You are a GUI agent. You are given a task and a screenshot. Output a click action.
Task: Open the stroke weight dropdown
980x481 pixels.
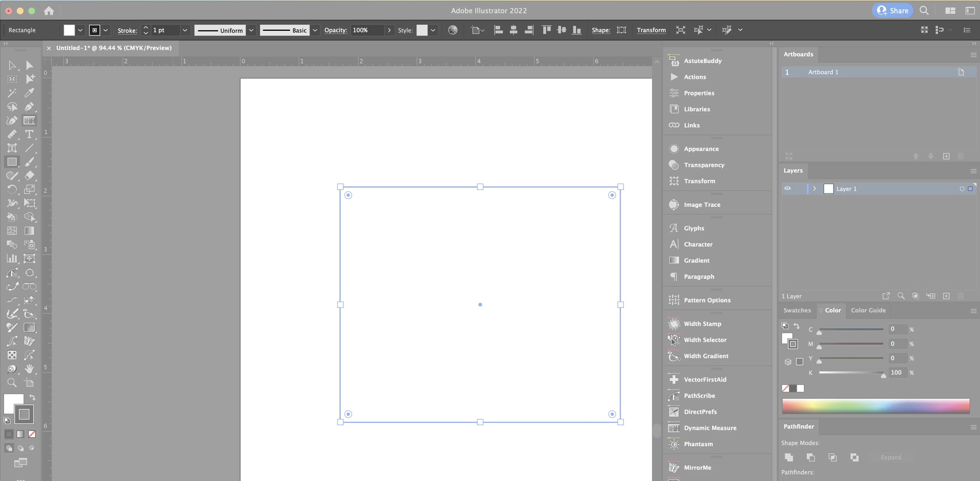[x=185, y=30]
